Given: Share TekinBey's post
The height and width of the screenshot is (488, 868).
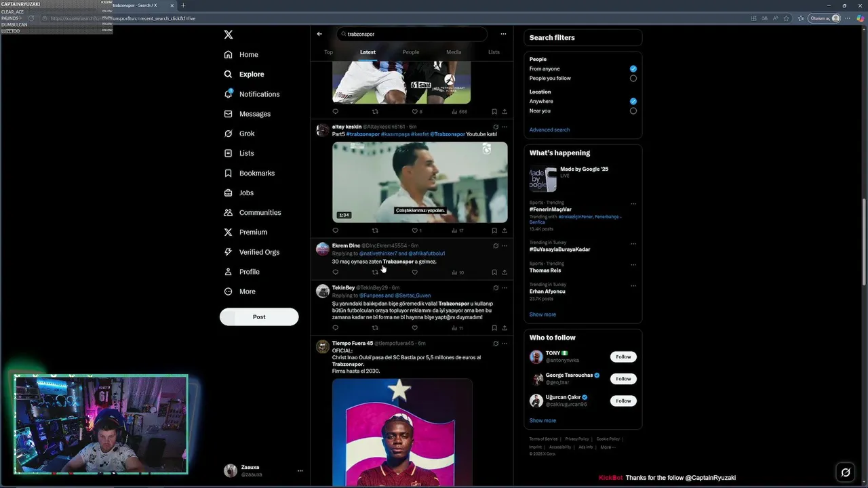Looking at the screenshot, I should tap(504, 328).
